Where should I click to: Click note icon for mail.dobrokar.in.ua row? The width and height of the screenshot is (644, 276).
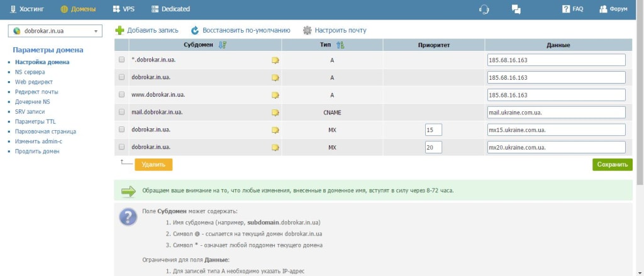275,112
